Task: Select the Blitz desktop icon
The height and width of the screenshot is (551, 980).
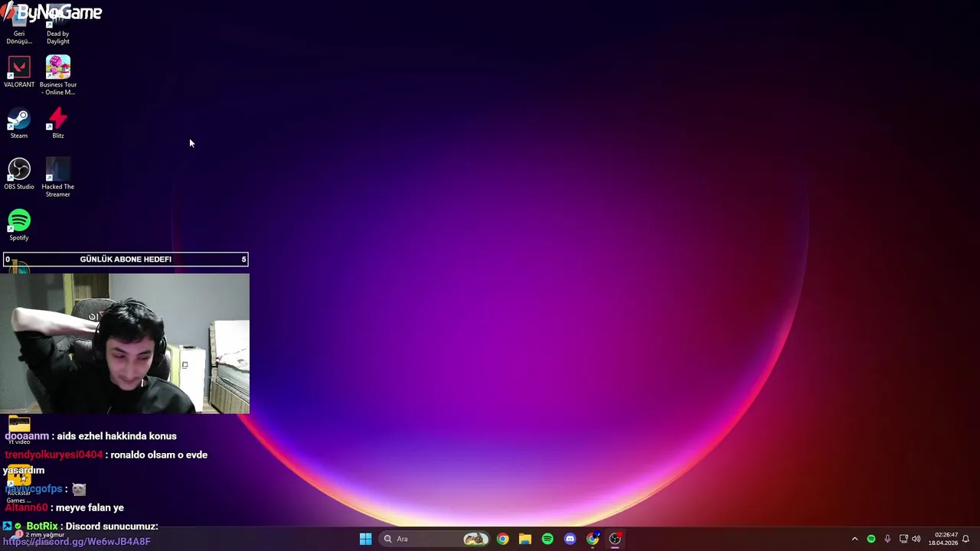Action: pos(58,124)
